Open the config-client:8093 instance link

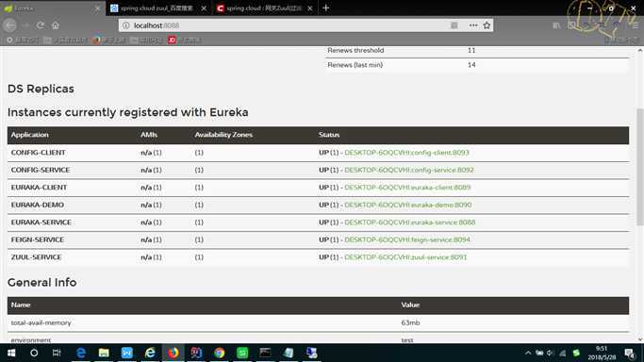tap(406, 153)
